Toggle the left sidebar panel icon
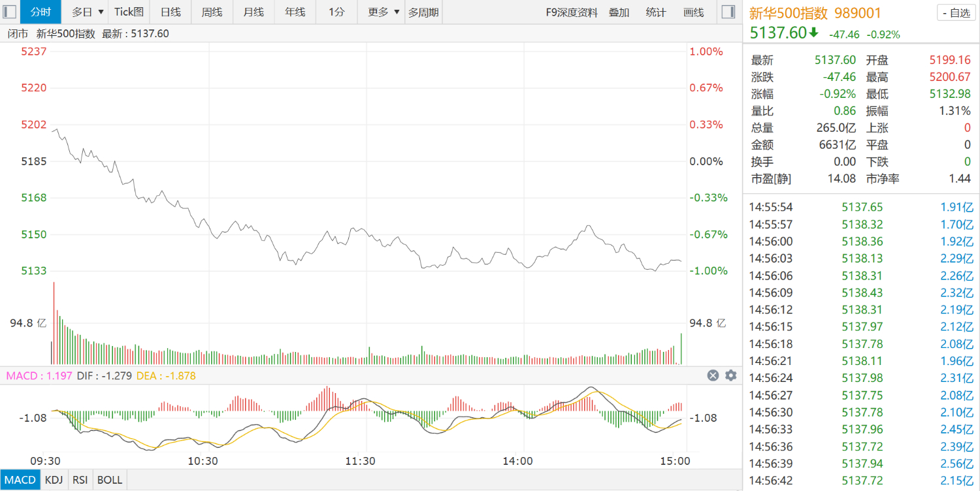Viewport: 980px width, 491px height. 10,12
